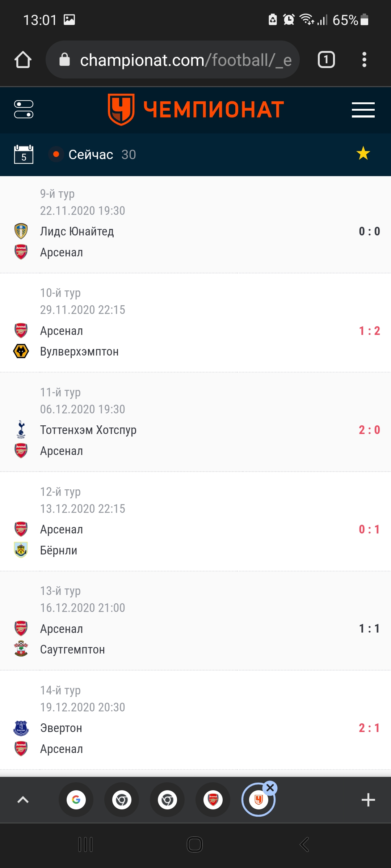Image resolution: width=391 pixels, height=868 pixels.
Task: Click the Чемпионат logo
Action: tap(195, 109)
